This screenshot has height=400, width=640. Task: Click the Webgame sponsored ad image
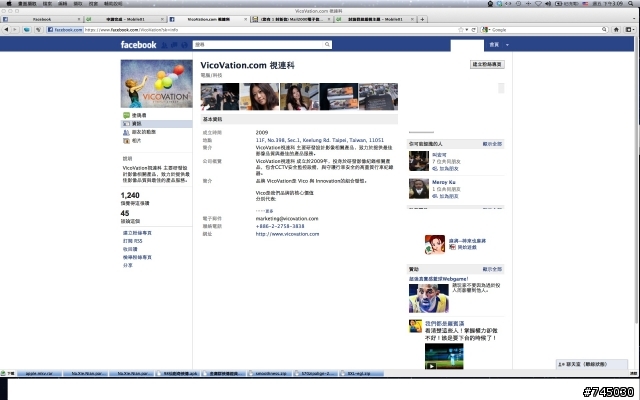(429, 298)
